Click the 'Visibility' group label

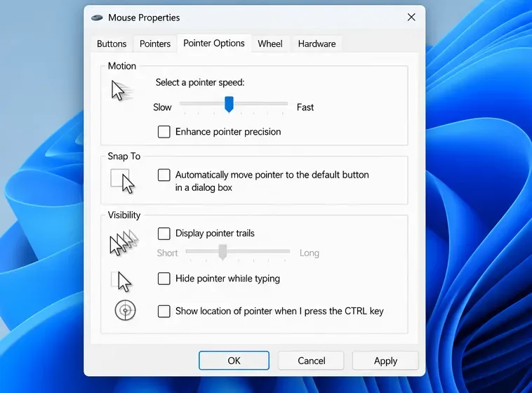(124, 215)
